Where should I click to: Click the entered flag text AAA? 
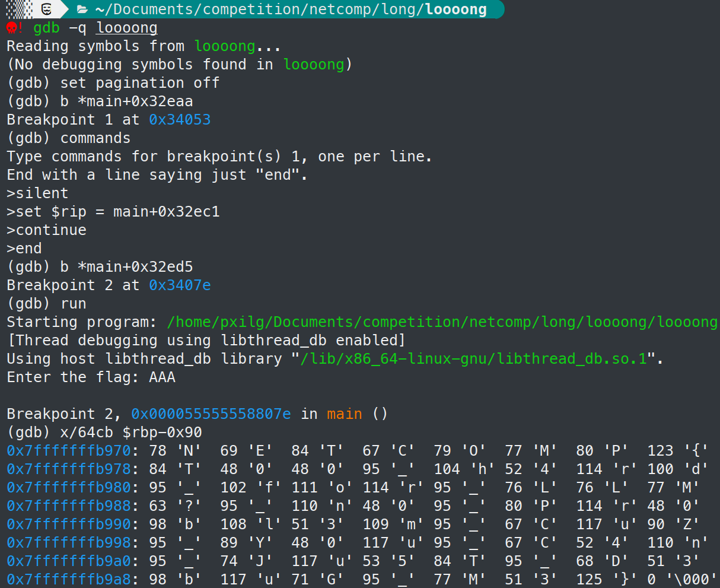coord(162,377)
